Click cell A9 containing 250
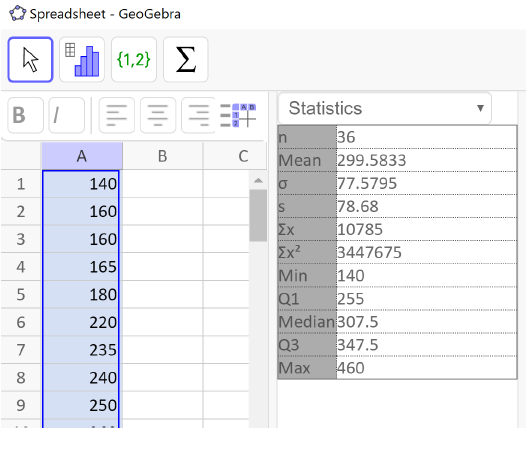The height and width of the screenshot is (451, 530). pyautogui.click(x=81, y=405)
